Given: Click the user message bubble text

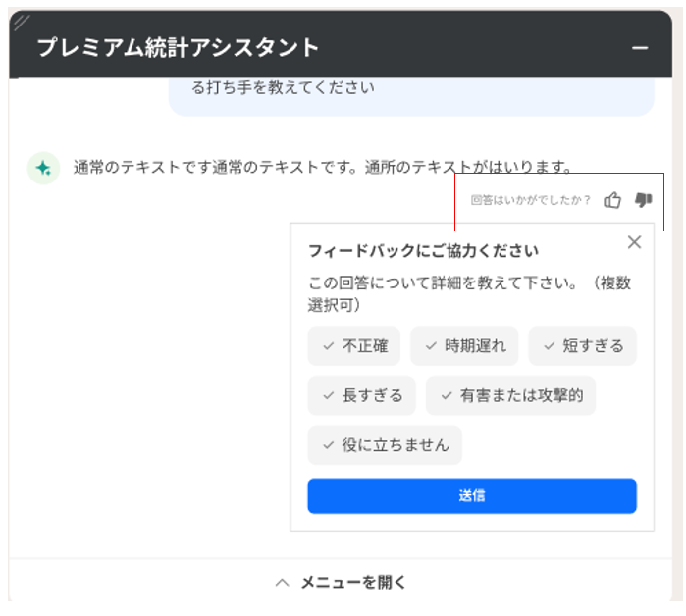Looking at the screenshot, I should tap(283, 87).
